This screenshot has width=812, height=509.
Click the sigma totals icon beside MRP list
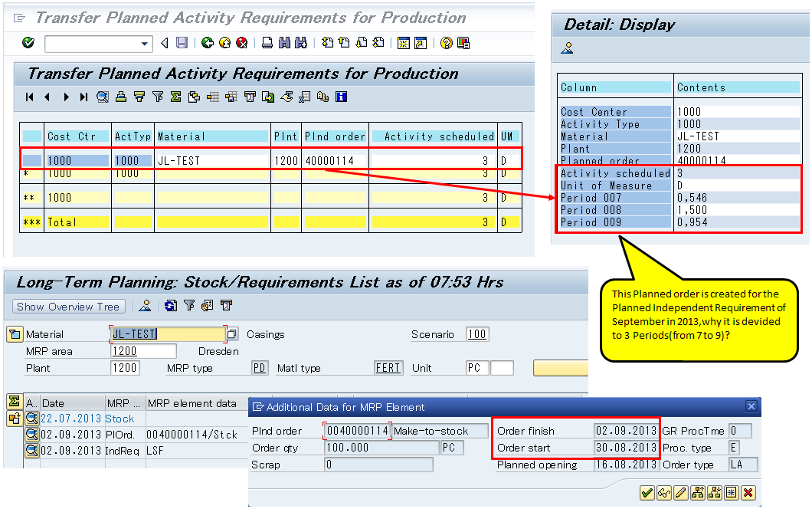coord(15,401)
